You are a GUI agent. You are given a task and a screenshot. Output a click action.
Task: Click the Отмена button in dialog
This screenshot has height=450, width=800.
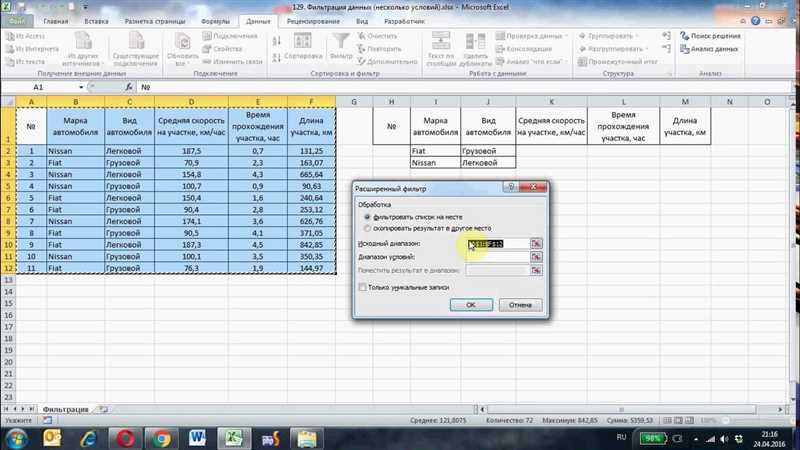click(520, 305)
